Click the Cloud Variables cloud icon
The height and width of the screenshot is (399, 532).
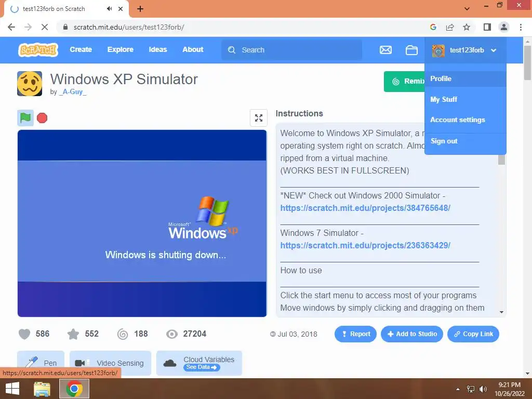pyautogui.click(x=170, y=363)
